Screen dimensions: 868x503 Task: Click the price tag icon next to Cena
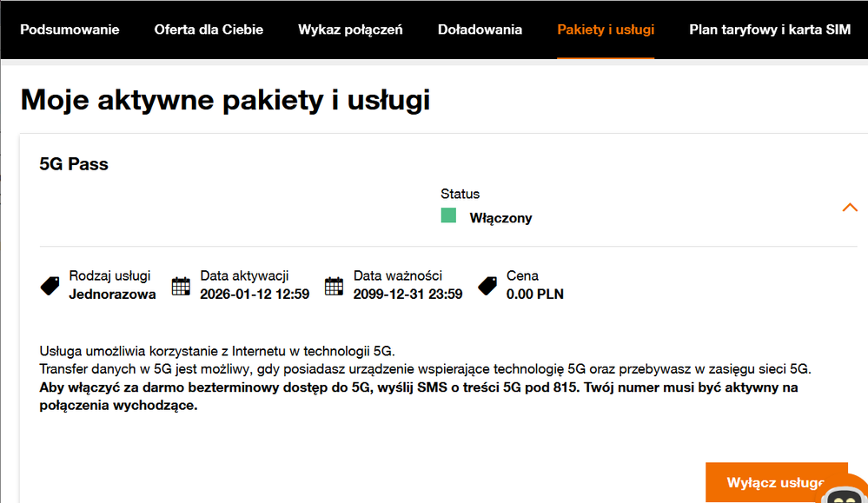(x=487, y=286)
